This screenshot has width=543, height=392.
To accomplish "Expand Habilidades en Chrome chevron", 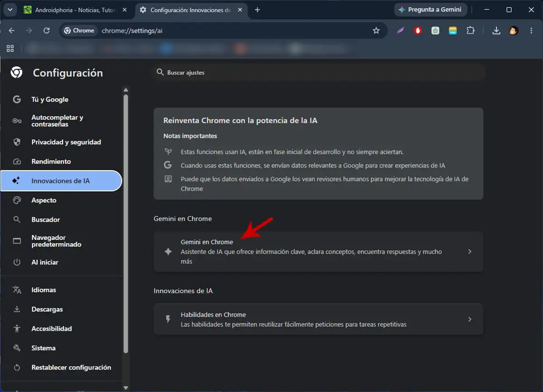I will (x=470, y=319).
